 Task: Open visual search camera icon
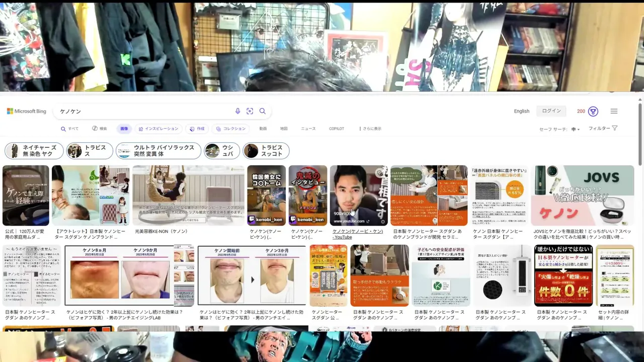pyautogui.click(x=250, y=111)
